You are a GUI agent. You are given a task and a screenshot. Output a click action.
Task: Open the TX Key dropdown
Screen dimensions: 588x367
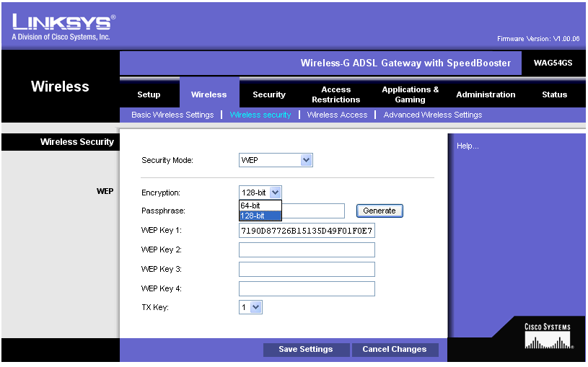coord(250,307)
